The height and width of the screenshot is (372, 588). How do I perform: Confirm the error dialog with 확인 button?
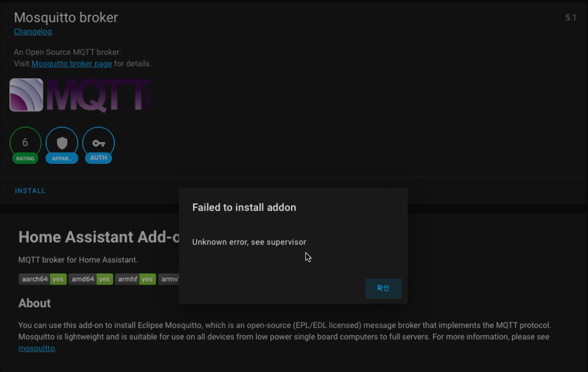click(383, 288)
